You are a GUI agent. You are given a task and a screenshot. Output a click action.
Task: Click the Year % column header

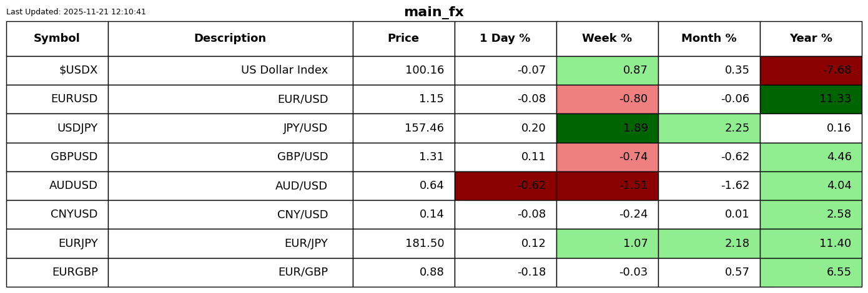point(811,39)
